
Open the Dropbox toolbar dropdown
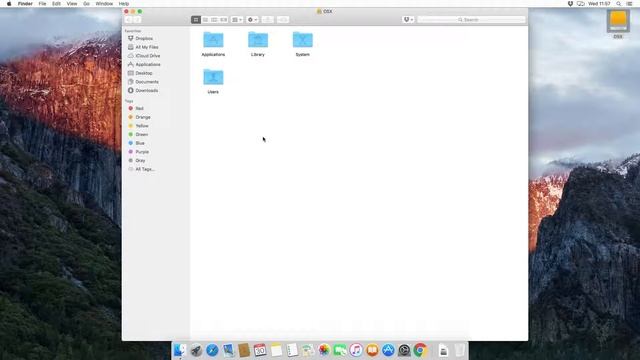[x=408, y=20]
